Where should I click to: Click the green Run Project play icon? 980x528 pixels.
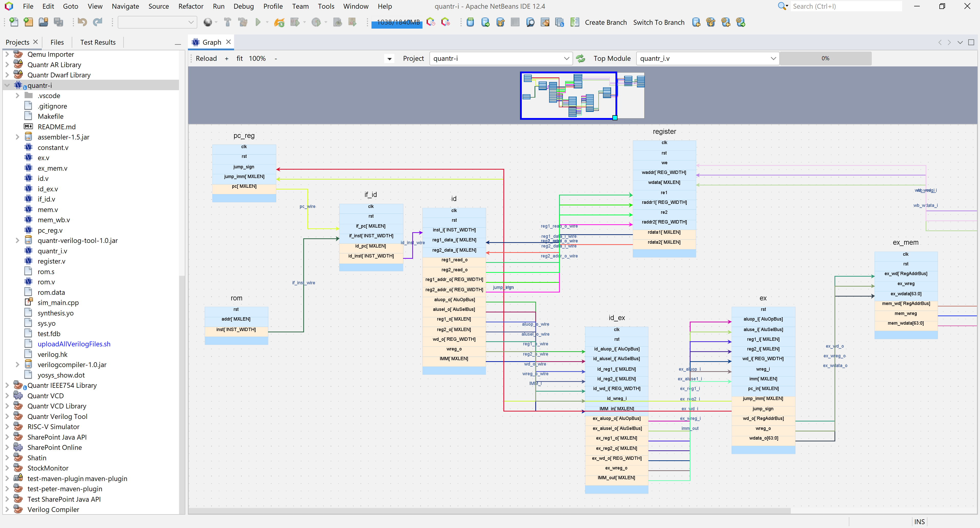(x=258, y=22)
